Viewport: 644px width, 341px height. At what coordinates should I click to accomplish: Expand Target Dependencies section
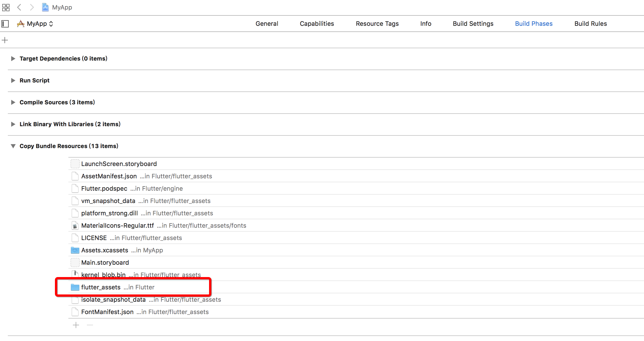coord(12,58)
